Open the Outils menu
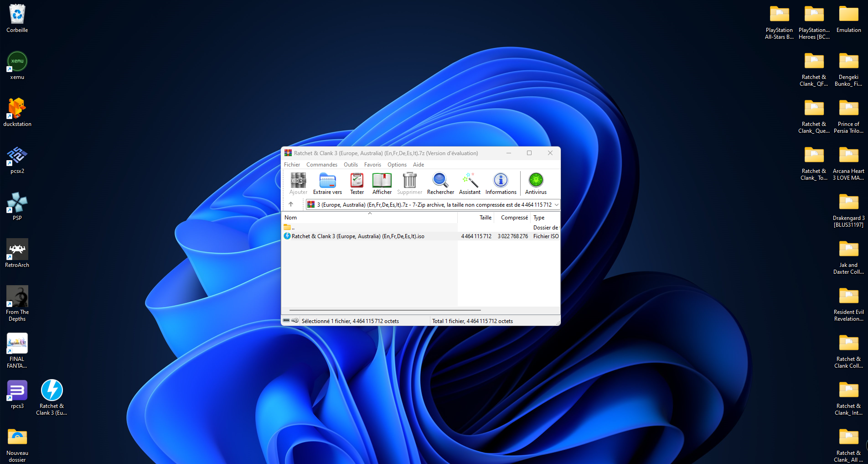 point(351,165)
